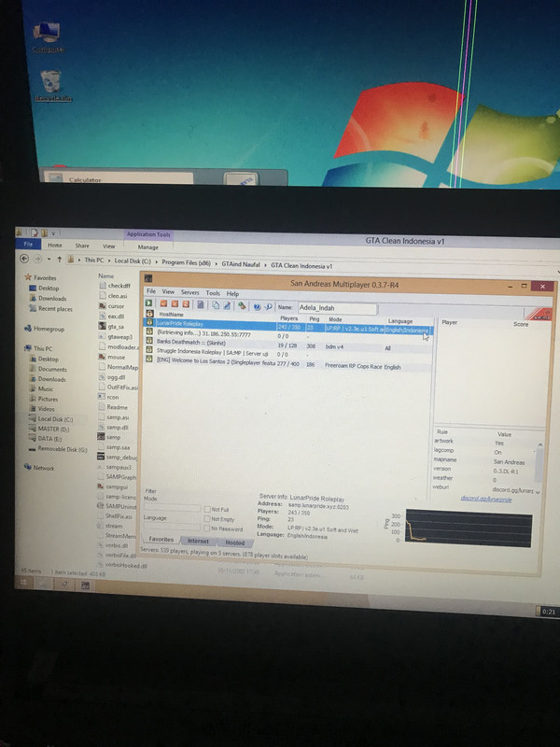Tick the No Password filter checkbox
560x747 pixels.
click(207, 529)
